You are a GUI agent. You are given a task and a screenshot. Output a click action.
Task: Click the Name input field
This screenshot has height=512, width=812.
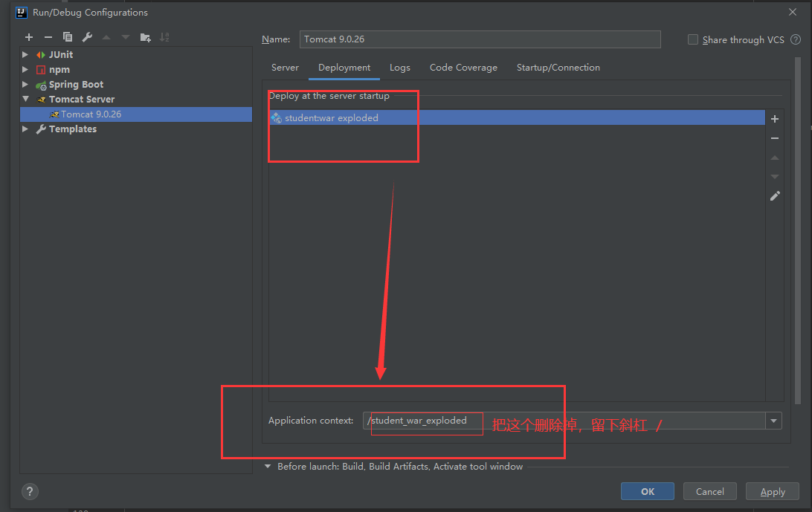(480, 39)
